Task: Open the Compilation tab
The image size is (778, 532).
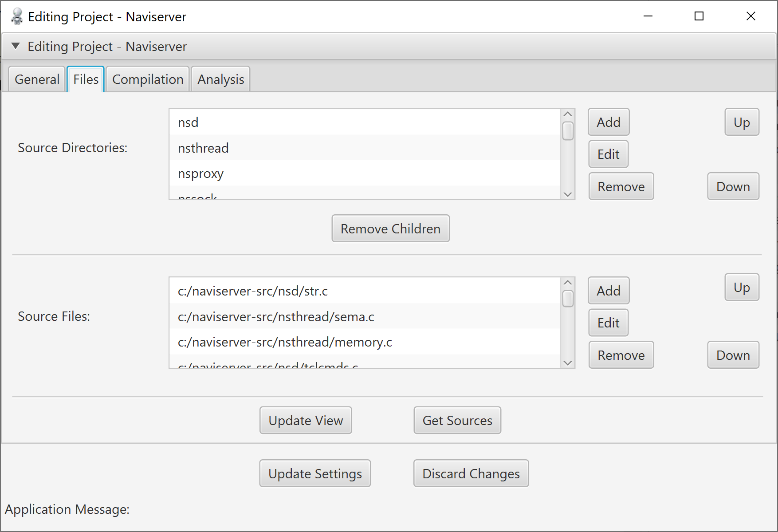Action: pyautogui.click(x=148, y=79)
